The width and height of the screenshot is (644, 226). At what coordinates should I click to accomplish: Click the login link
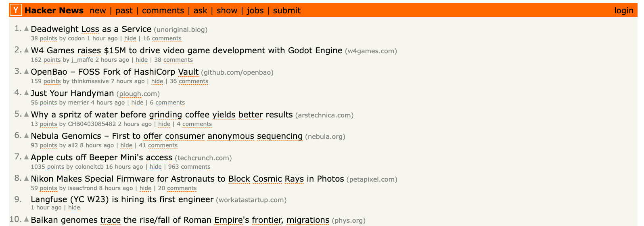click(623, 10)
